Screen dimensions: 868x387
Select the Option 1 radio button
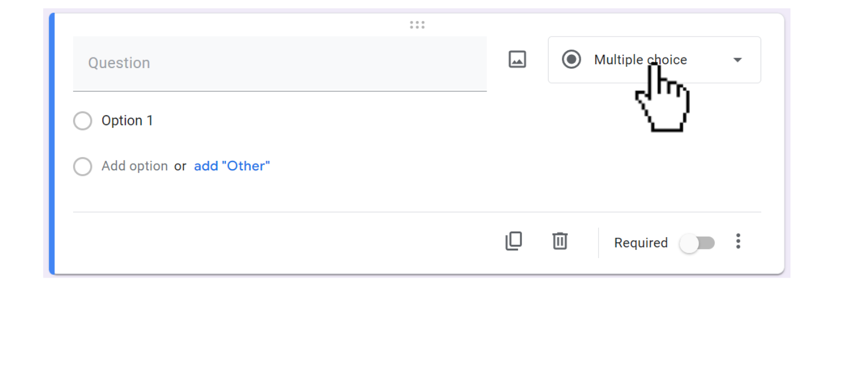pos(82,121)
